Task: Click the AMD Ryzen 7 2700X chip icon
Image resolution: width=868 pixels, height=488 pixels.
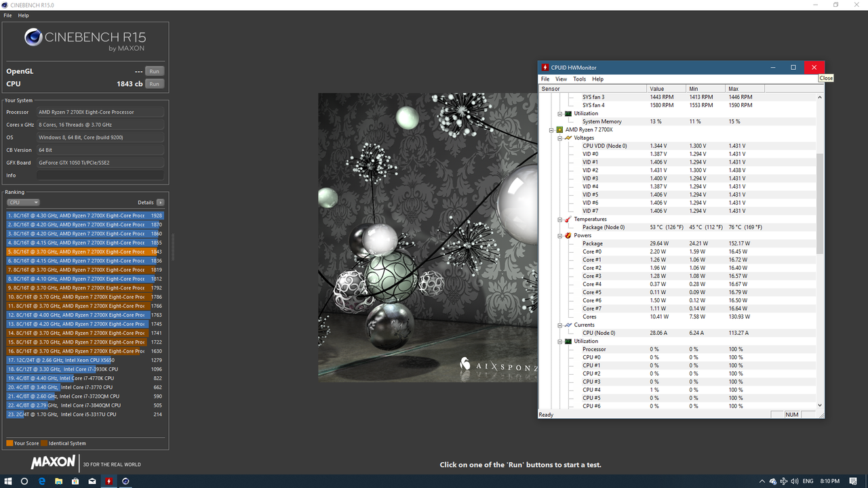Action: click(559, 129)
